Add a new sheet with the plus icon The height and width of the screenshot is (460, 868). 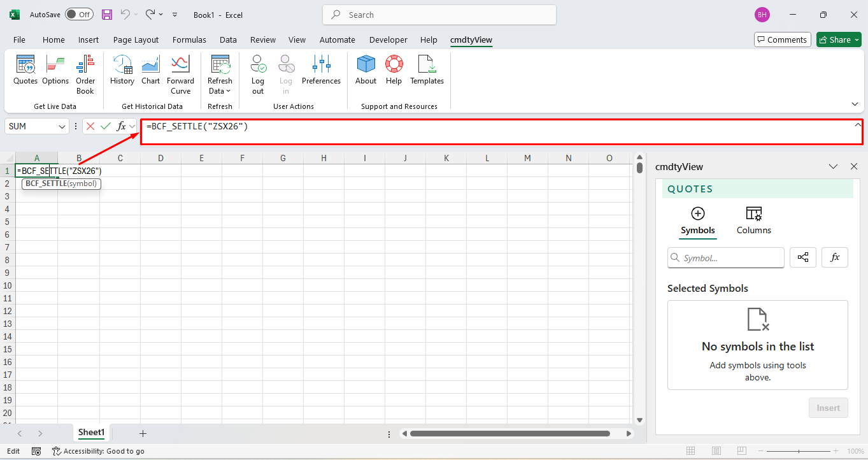[x=143, y=433]
